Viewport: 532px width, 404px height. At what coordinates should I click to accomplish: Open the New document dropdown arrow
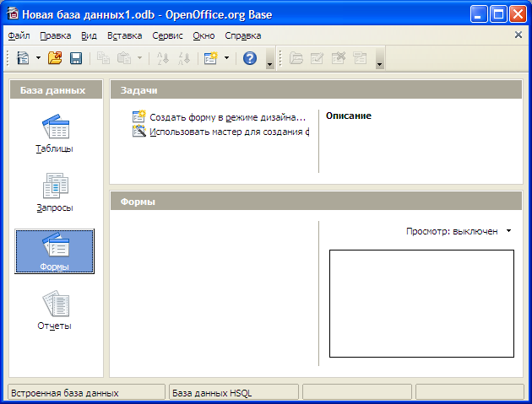point(38,58)
